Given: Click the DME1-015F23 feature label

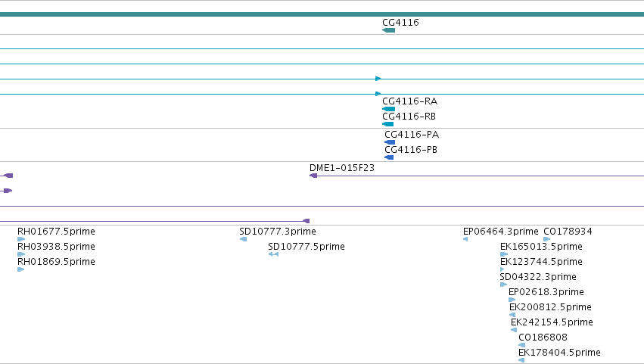Looking at the screenshot, I should tap(342, 168).
